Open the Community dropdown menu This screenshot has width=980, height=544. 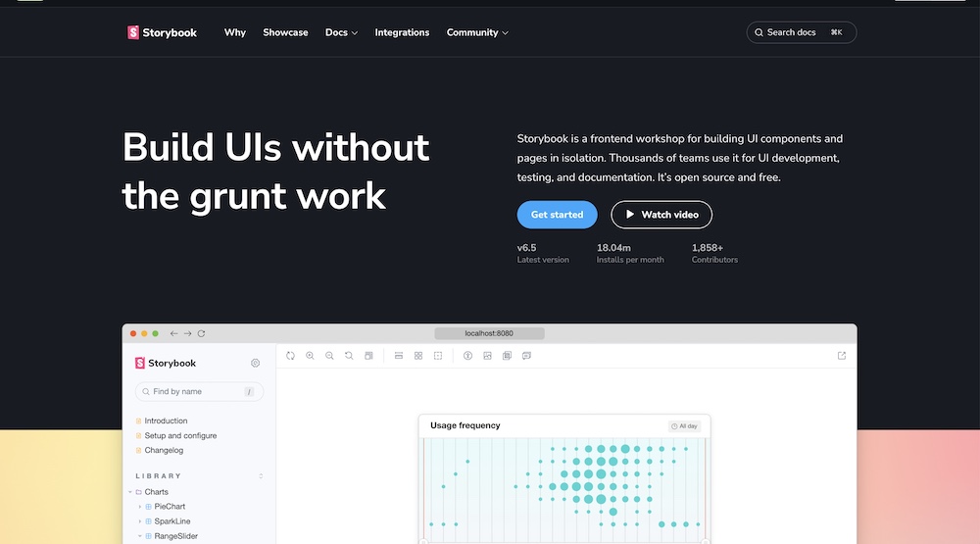coord(477,32)
